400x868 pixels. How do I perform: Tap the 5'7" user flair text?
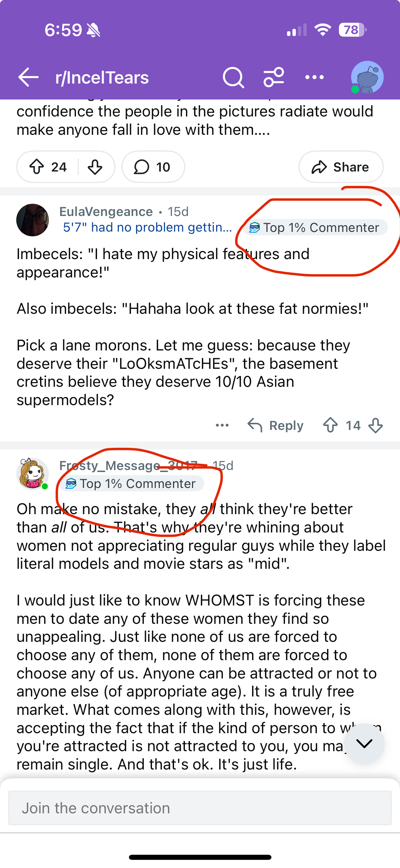(x=147, y=227)
